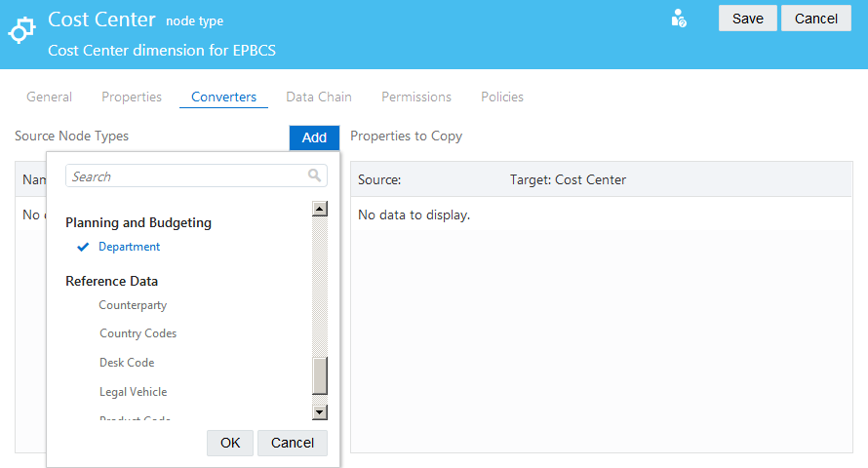The width and height of the screenshot is (868, 468).
Task: Switch to the General tab
Action: [49, 97]
